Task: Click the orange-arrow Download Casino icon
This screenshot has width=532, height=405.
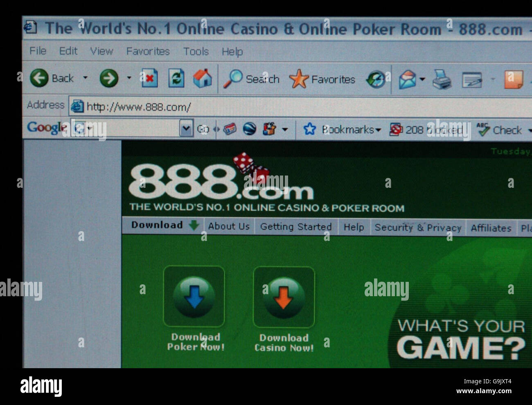Action: 284,297
